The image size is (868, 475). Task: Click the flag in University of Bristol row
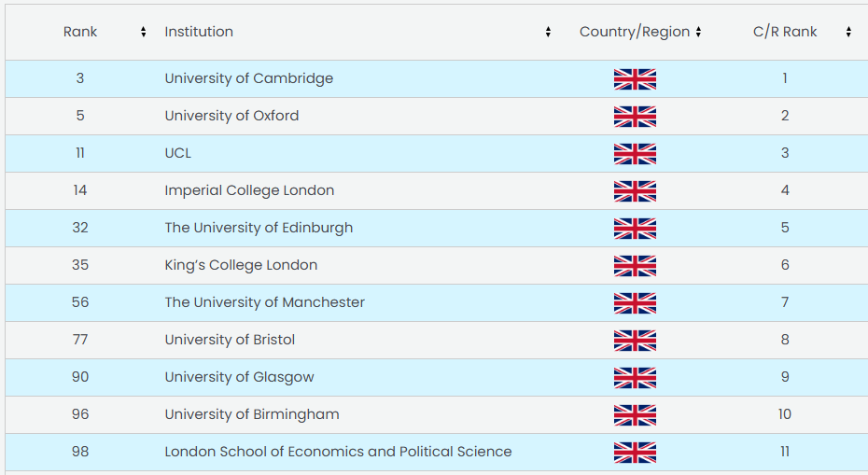pyautogui.click(x=635, y=341)
